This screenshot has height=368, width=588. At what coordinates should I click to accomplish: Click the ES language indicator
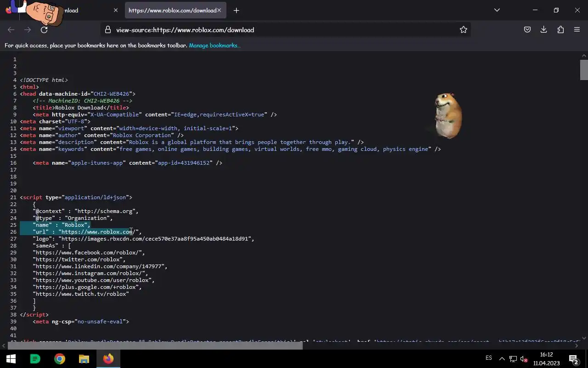tap(489, 358)
